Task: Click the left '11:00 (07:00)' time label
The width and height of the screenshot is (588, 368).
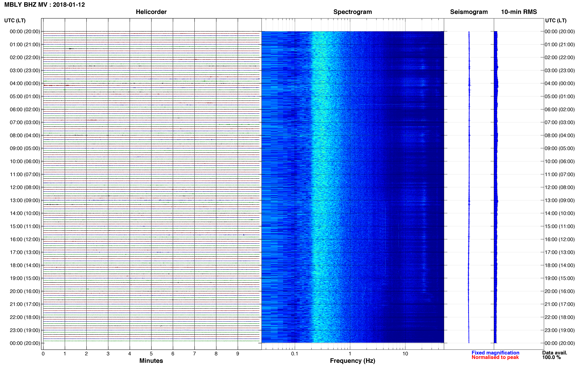Action: 25,174
